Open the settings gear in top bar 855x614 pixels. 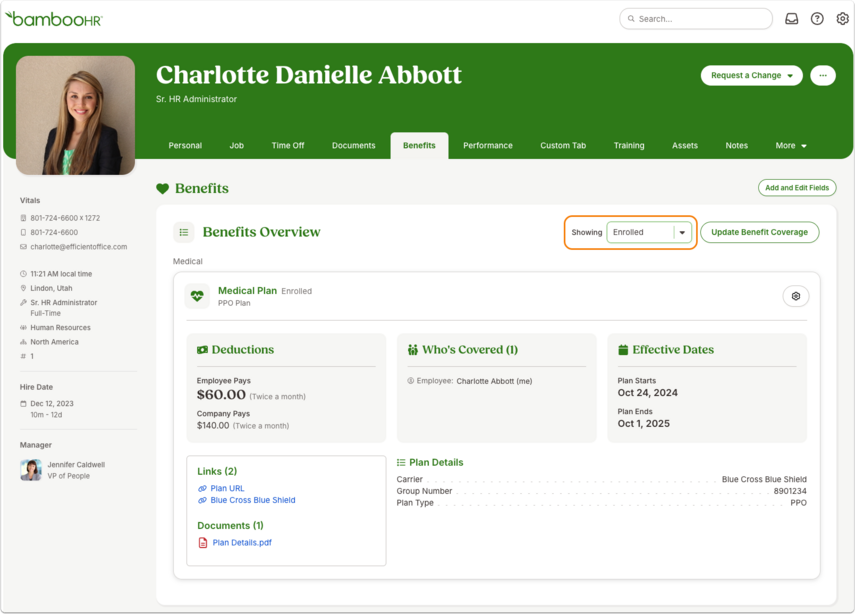(x=842, y=19)
